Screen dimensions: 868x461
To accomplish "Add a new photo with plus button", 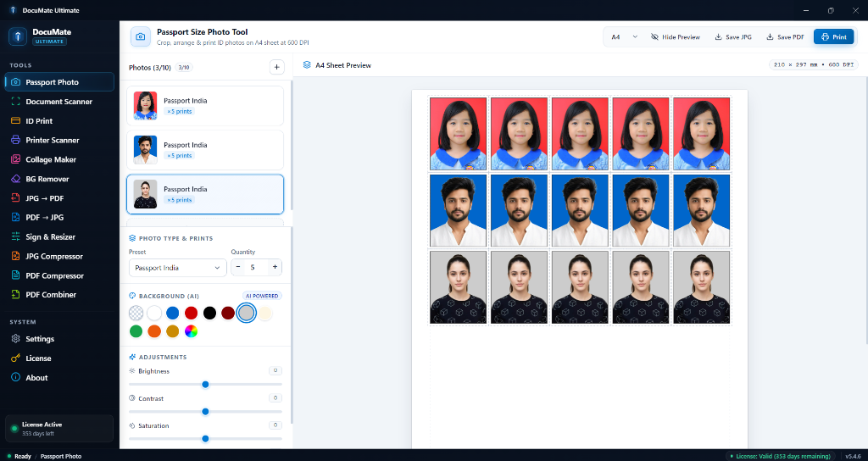I will pyautogui.click(x=277, y=67).
